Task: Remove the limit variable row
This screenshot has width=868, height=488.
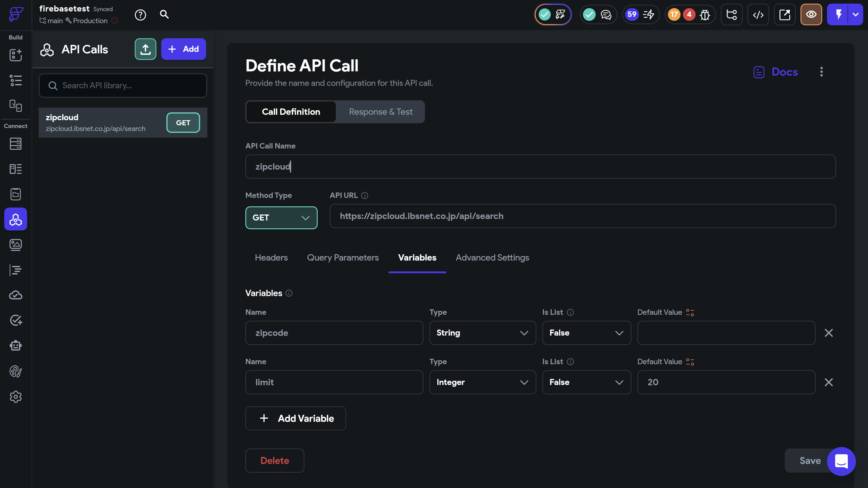Action: click(x=829, y=382)
